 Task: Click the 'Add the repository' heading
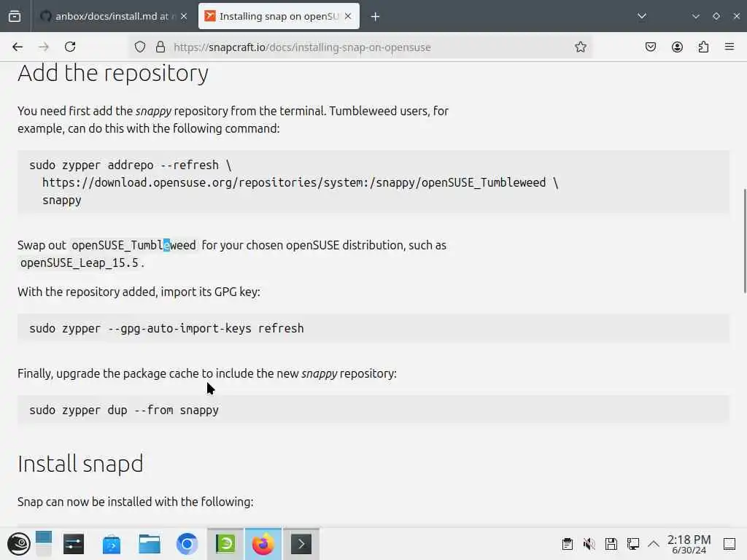point(113,74)
